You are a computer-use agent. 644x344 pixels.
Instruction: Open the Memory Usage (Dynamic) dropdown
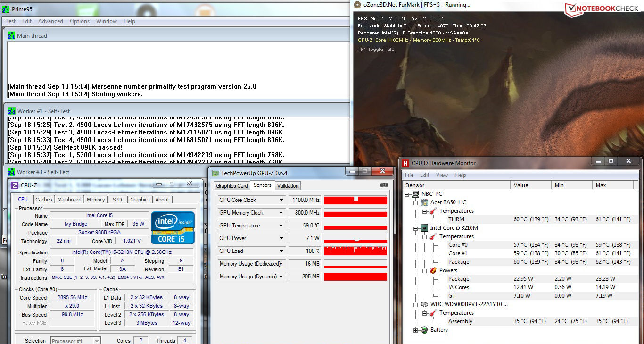pyautogui.click(x=281, y=277)
